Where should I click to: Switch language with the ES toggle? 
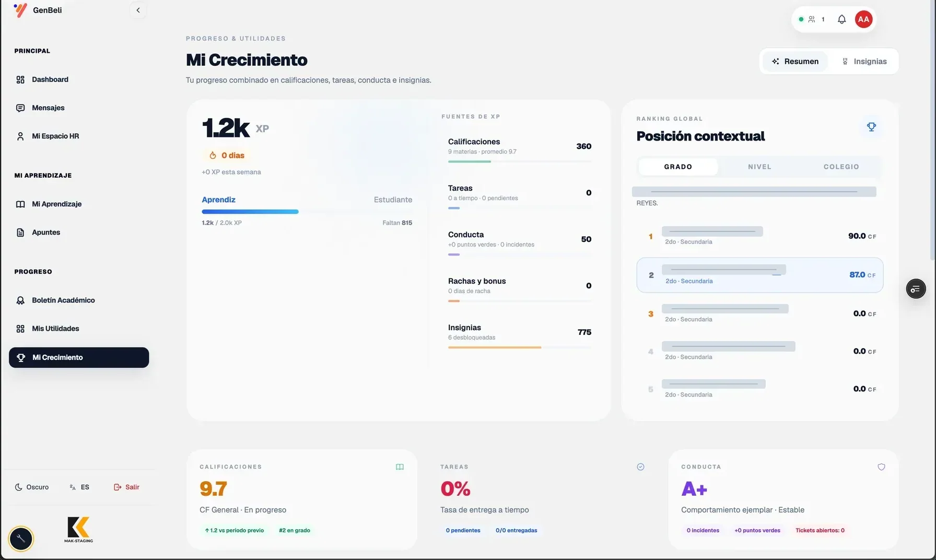[79, 487]
